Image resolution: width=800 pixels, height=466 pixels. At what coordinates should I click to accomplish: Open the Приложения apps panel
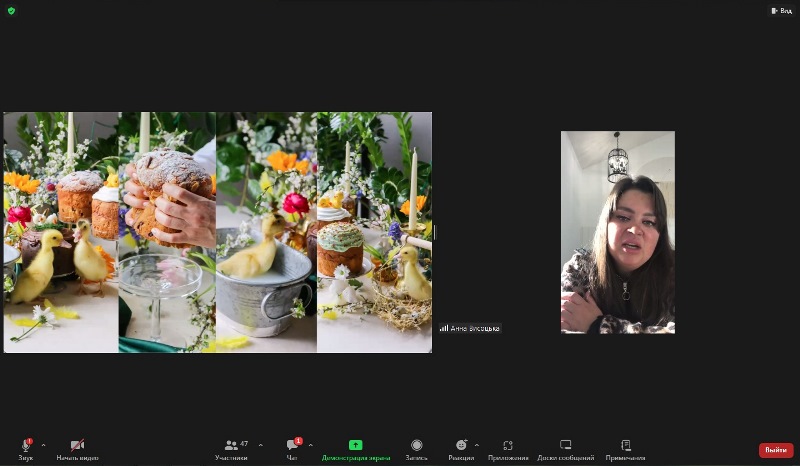click(x=508, y=450)
